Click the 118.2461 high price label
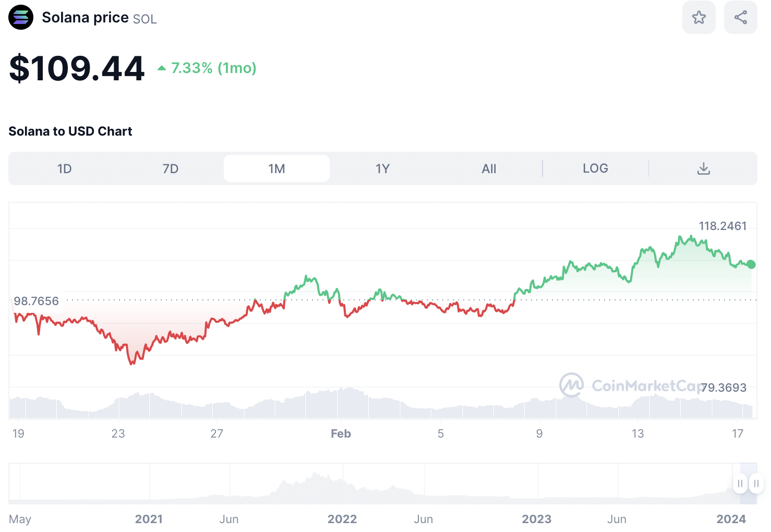Viewport: 771px width, 532px height. (x=722, y=226)
